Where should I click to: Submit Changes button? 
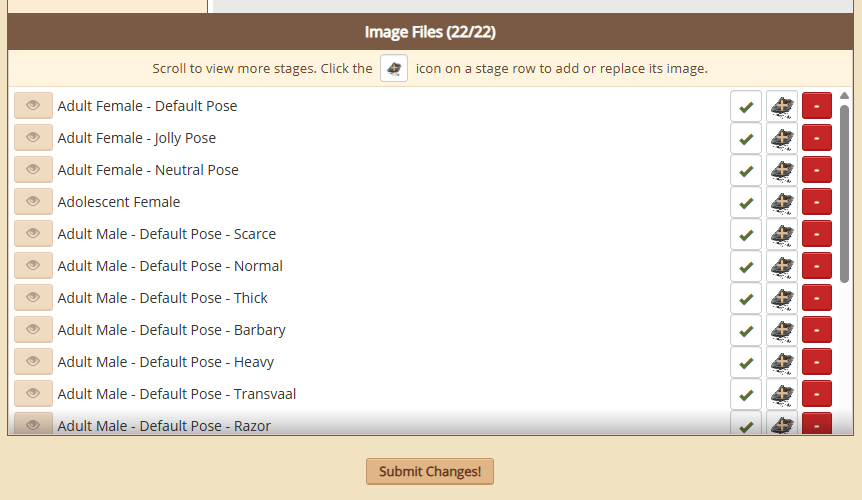pyautogui.click(x=430, y=471)
